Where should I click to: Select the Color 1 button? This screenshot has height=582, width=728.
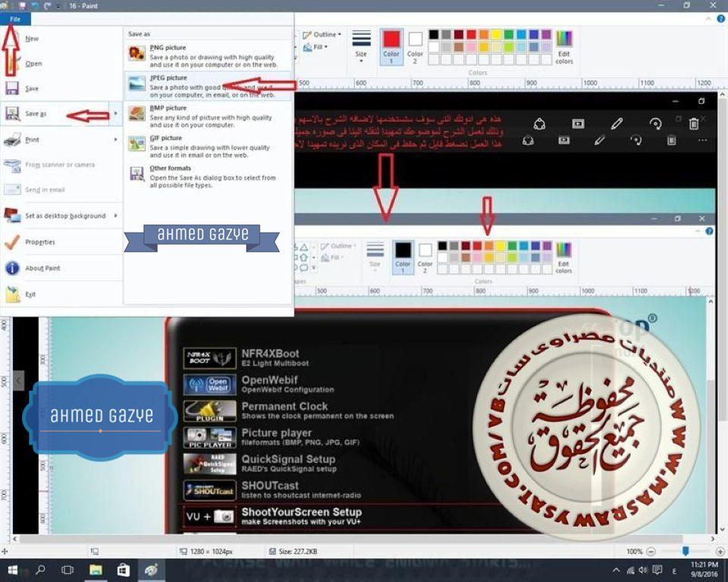[x=391, y=47]
